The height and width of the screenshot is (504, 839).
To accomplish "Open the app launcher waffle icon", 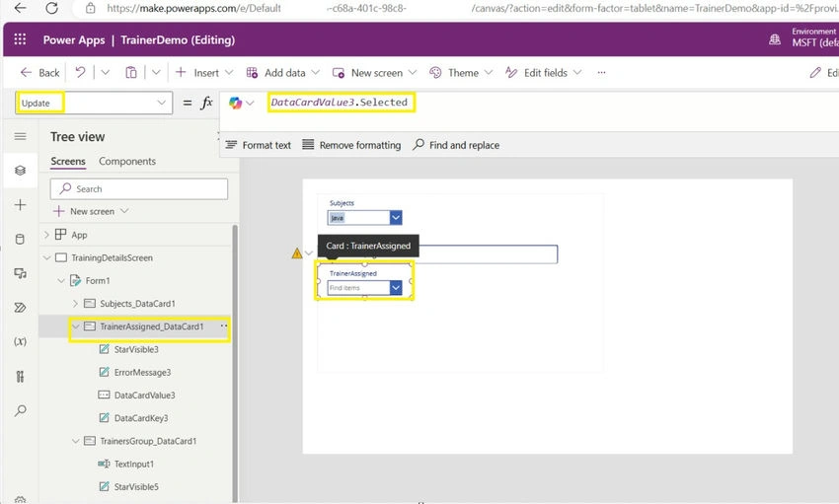I will click(x=20, y=39).
